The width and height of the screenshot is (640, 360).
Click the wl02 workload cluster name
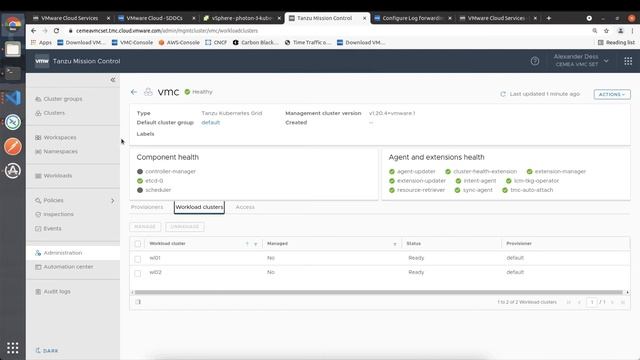pos(156,272)
